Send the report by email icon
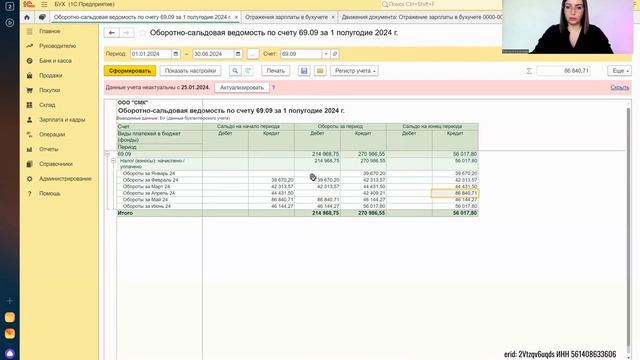The width and height of the screenshot is (640, 360). (320, 71)
